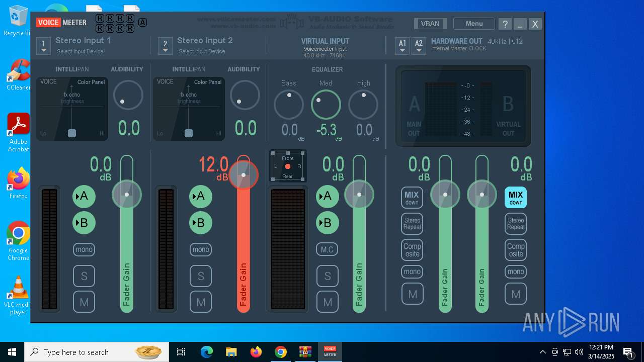Mute Stereo Input 1
The height and width of the screenshot is (362, 644).
point(84,302)
